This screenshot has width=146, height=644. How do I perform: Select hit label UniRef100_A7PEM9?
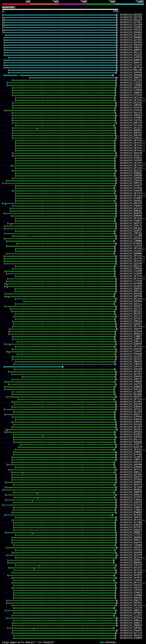coord(131,90)
